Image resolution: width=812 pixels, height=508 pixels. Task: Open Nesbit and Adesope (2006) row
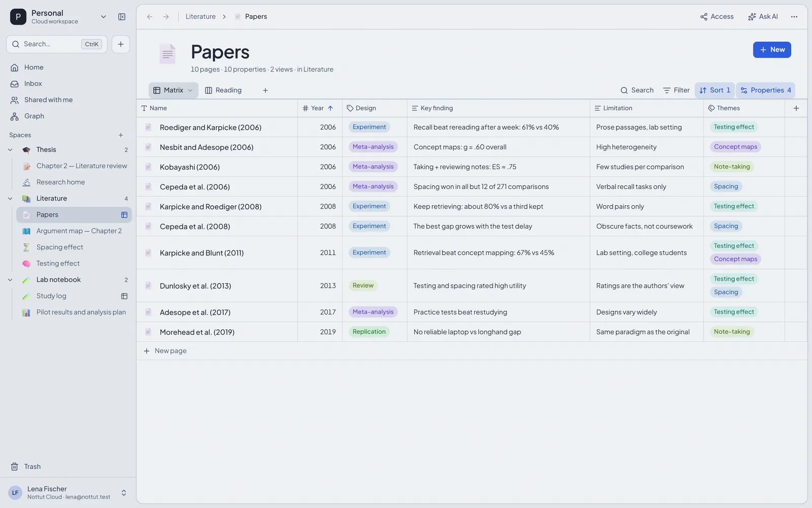[x=207, y=147]
